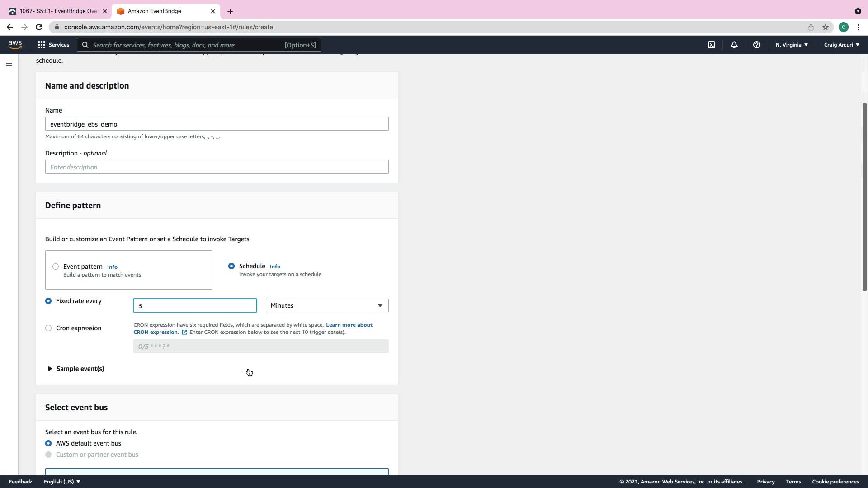Select the Cron expression radio button
This screenshot has height=488, width=868.
[x=48, y=328]
